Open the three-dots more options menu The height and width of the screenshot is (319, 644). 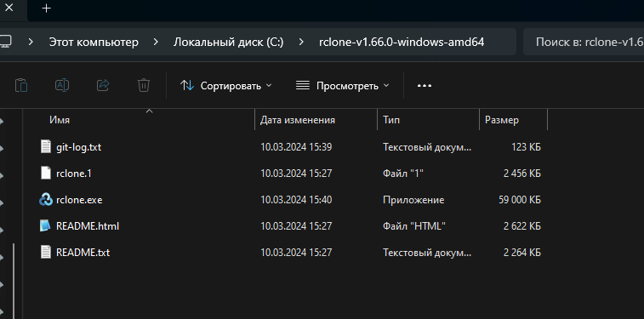(425, 86)
